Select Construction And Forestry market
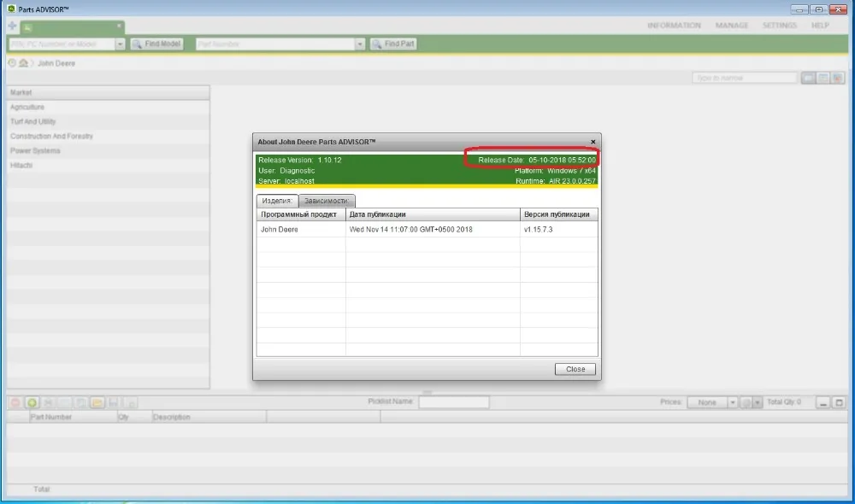The image size is (855, 504). 108,136
